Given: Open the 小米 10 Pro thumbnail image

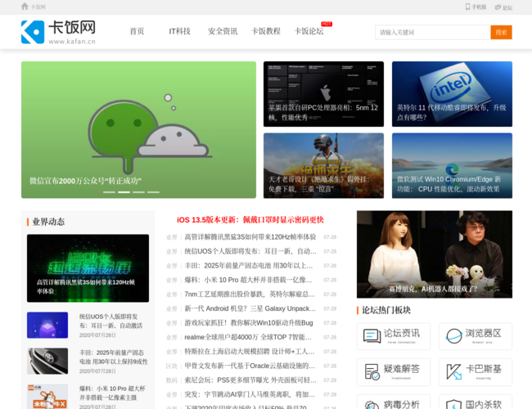Looking at the screenshot, I should coord(47,396).
